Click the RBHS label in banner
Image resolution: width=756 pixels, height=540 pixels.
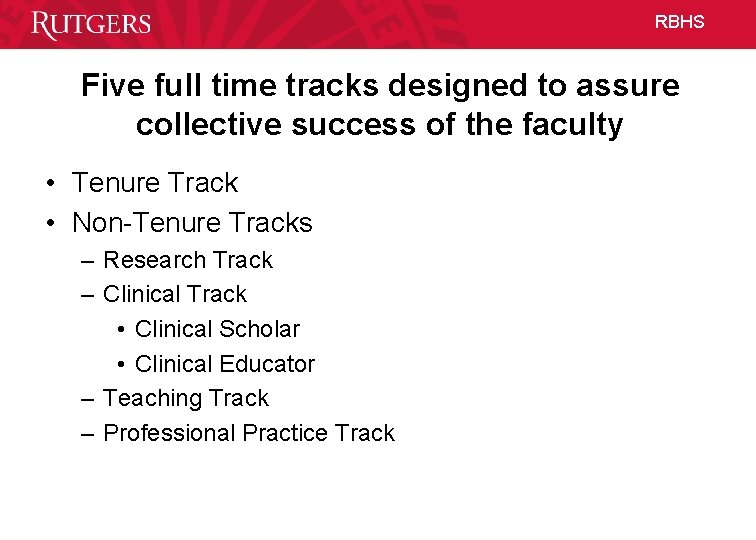(x=679, y=22)
